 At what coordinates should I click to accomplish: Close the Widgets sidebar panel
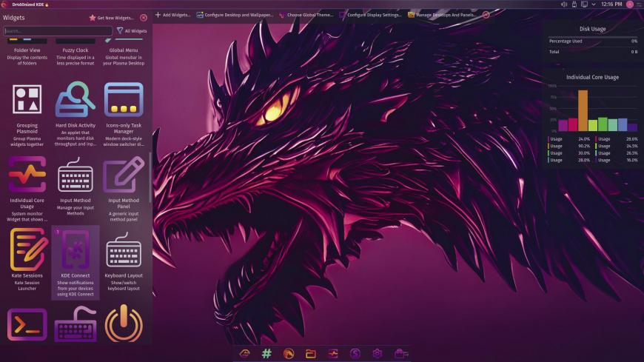pyautogui.click(x=144, y=18)
